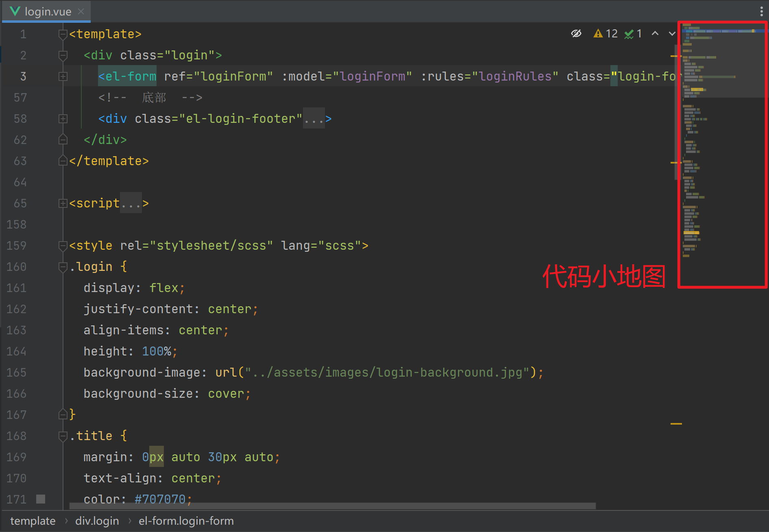Screen dimensions: 769x532
Task: Collapse the .title style rule
Action: pyautogui.click(x=63, y=436)
